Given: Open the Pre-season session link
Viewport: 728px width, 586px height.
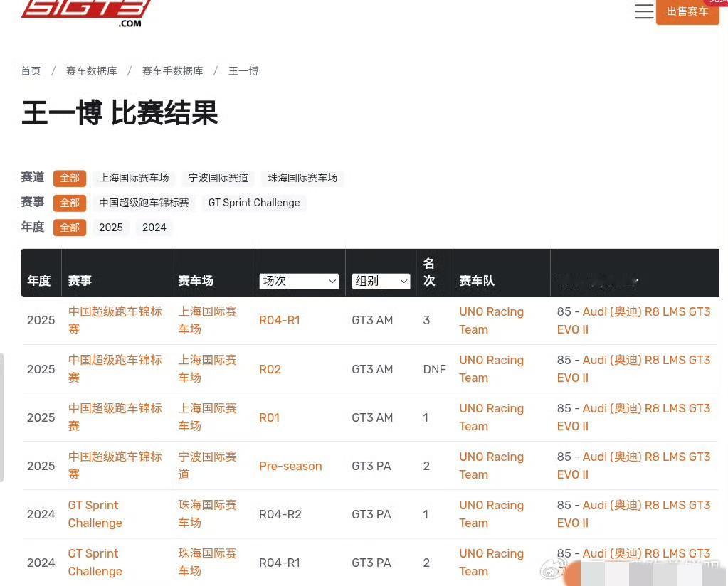Looking at the screenshot, I should coord(290,466).
